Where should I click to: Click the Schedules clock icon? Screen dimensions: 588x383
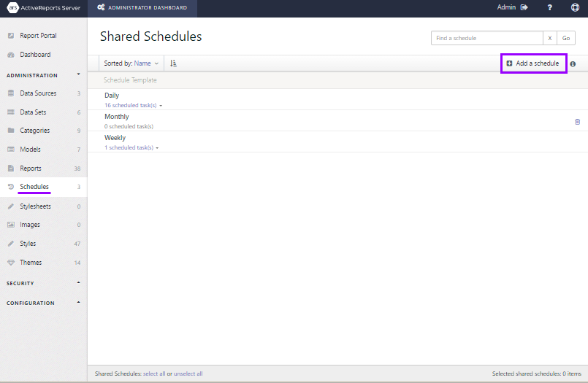pyautogui.click(x=11, y=187)
